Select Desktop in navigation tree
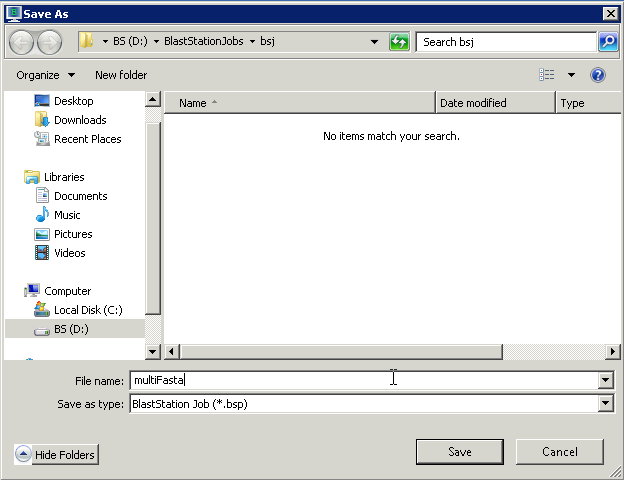 click(74, 101)
